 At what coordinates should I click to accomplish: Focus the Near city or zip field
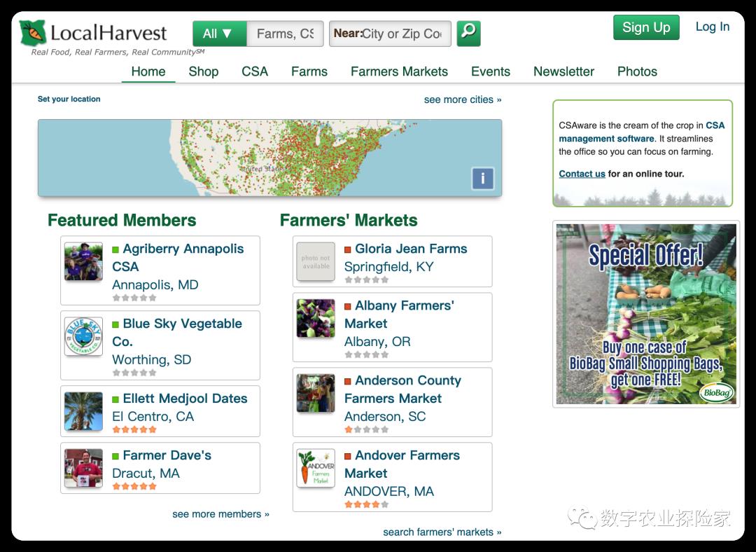[390, 34]
